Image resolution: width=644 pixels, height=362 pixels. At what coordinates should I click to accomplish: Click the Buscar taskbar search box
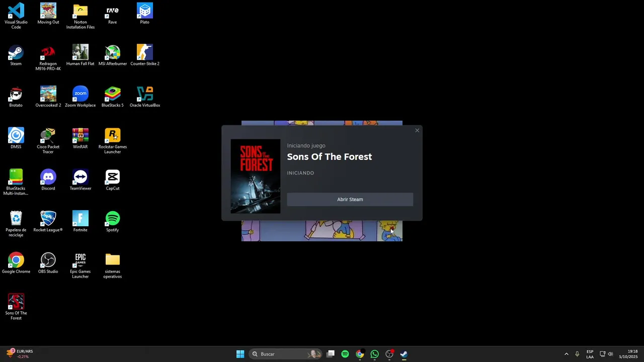point(286,354)
